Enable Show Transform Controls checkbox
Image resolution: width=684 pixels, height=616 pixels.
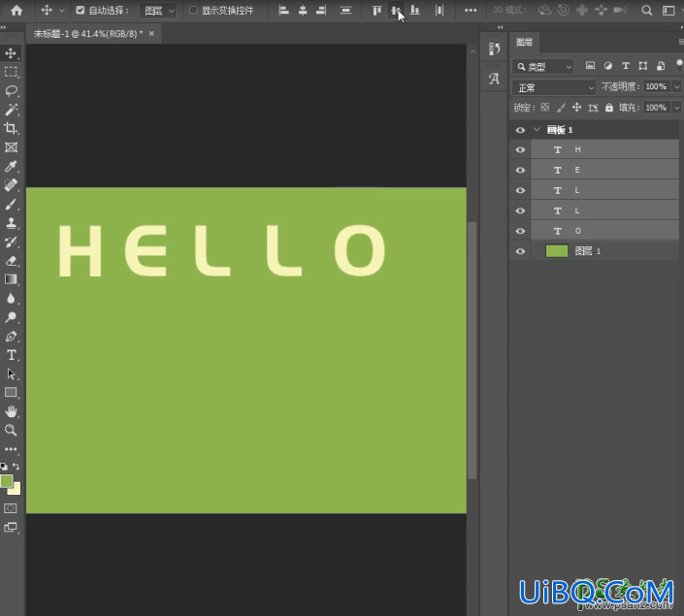click(193, 10)
